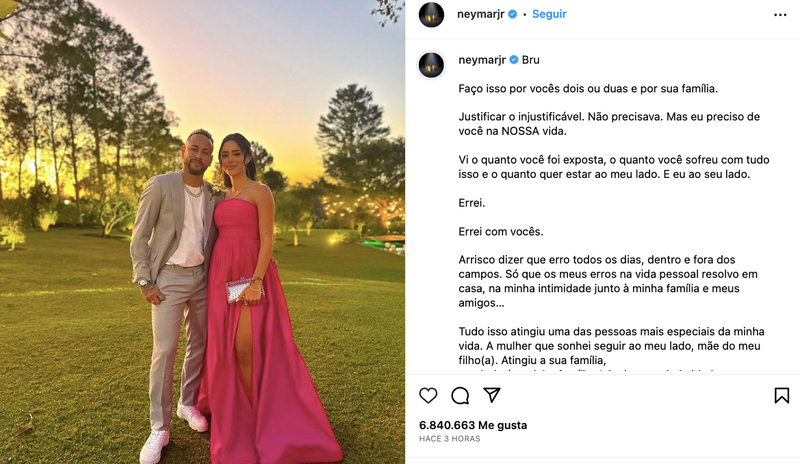Click the caption line reading Errei com vocês.

coord(501,232)
